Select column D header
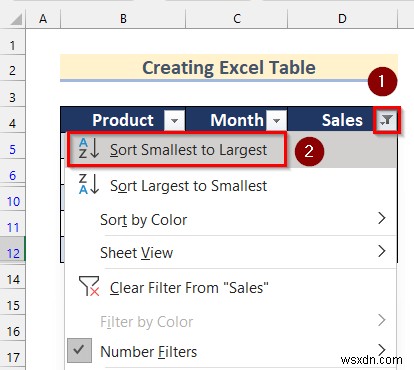Screen dimensions: 414x370 click(342, 19)
